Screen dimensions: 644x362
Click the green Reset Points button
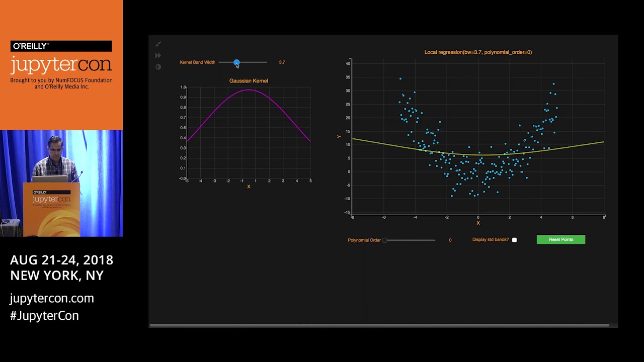coord(561,240)
